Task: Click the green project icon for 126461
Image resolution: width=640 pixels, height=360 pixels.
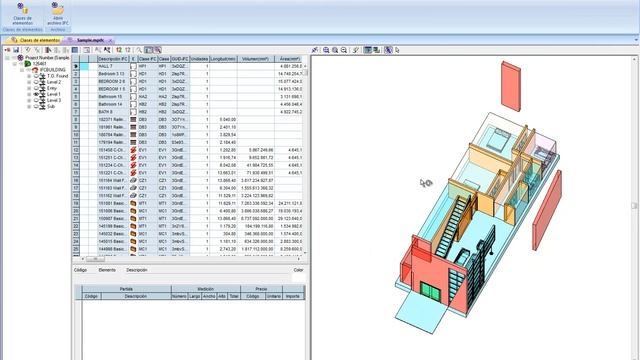Action: (28, 64)
